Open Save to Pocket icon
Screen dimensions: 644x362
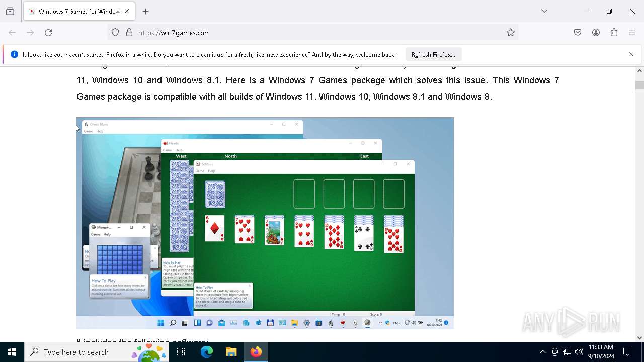(x=578, y=33)
